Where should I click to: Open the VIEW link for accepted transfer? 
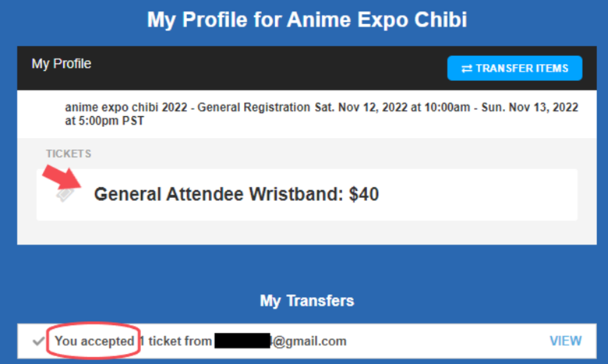[565, 341]
